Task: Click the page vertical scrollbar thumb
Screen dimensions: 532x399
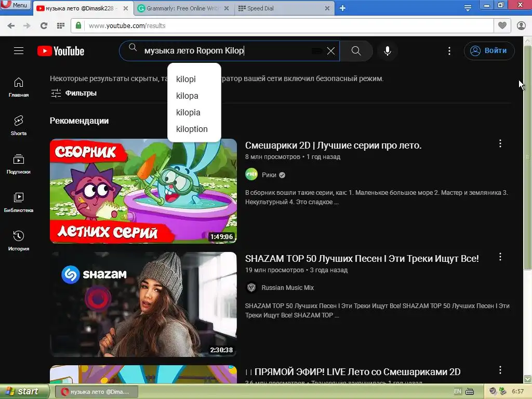Action: [x=527, y=158]
